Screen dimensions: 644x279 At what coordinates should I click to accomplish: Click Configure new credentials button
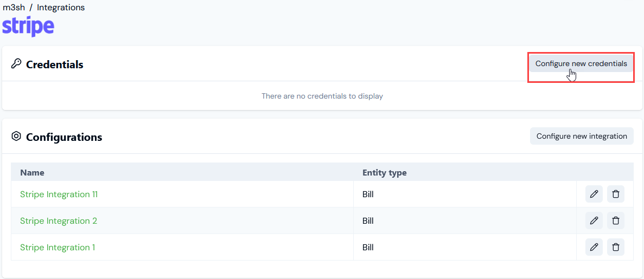581,63
